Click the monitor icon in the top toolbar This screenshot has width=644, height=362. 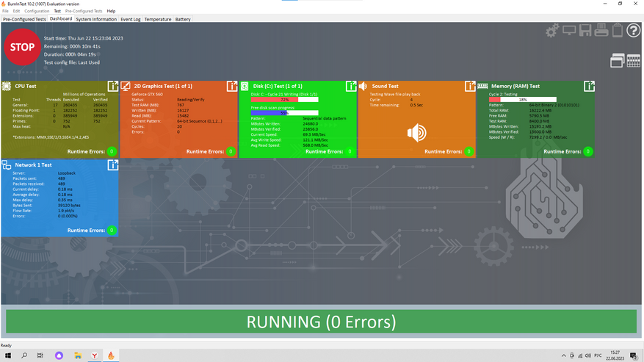[569, 31]
